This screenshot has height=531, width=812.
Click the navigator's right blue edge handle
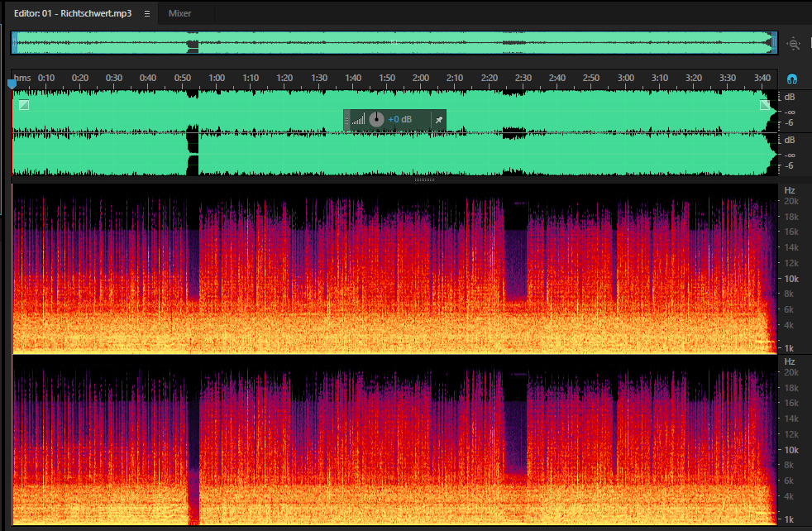pyautogui.click(x=774, y=42)
